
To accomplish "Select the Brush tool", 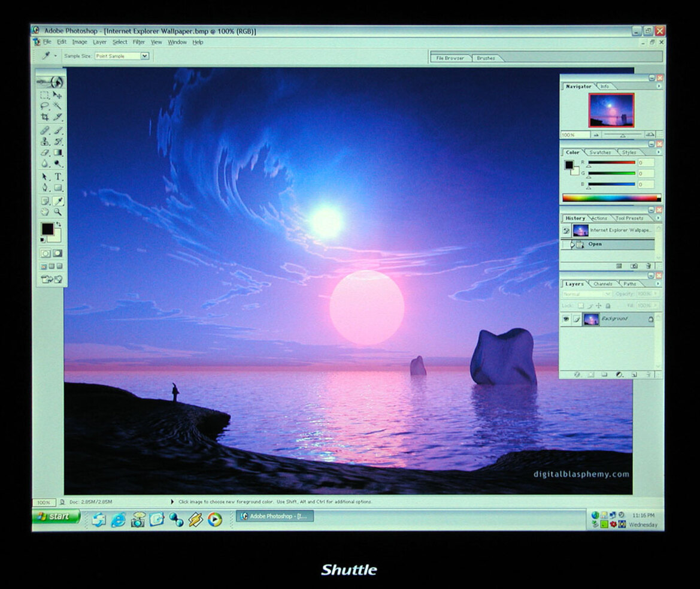I will (58, 131).
